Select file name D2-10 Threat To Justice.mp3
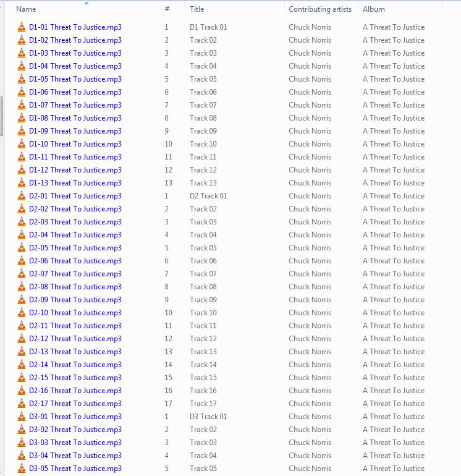 tap(75, 313)
